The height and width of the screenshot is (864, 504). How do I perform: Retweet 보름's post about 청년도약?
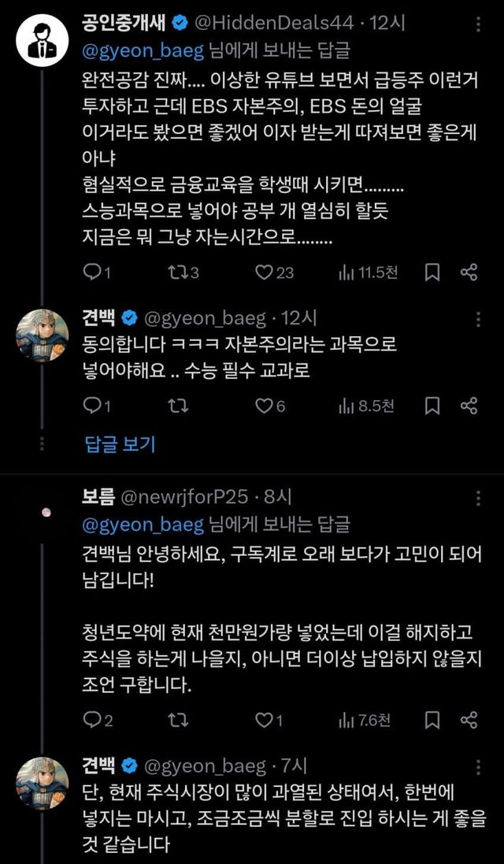pyautogui.click(x=177, y=720)
